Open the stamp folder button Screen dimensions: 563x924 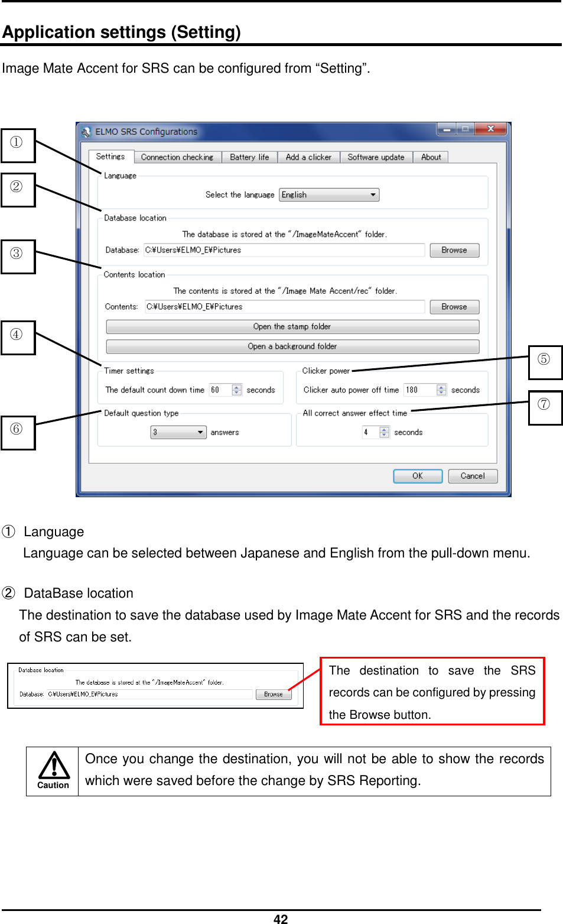pos(292,327)
